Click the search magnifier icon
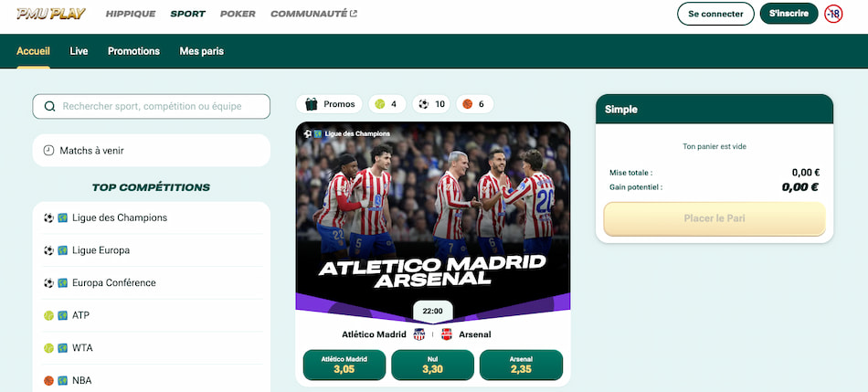Viewport: 868px width, 392px height. click(x=49, y=106)
